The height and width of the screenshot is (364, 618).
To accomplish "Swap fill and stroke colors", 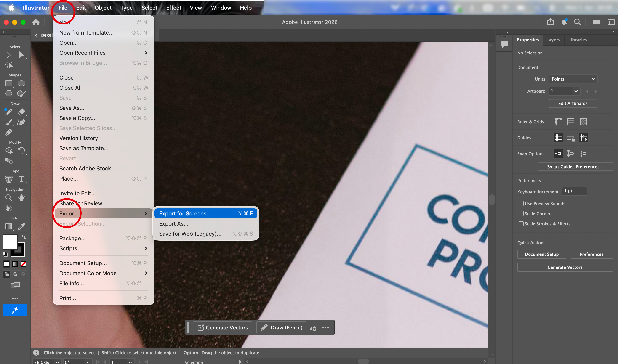I will (24, 237).
